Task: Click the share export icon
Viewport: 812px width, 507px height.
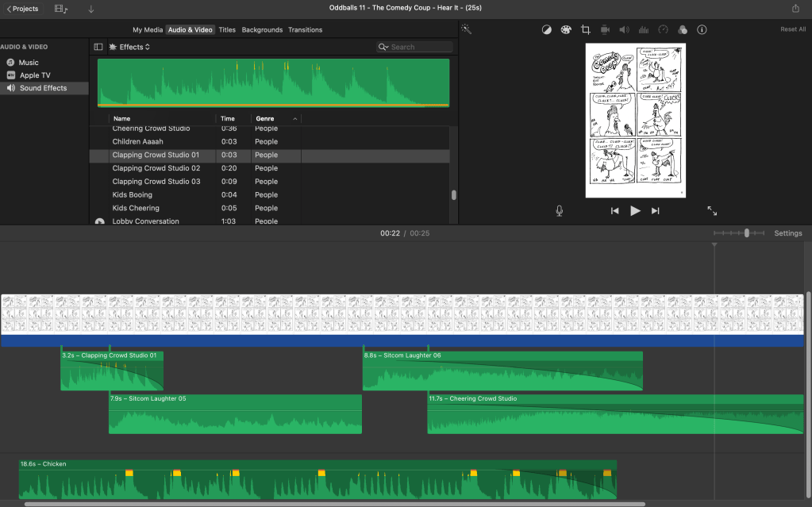Action: pos(795,9)
